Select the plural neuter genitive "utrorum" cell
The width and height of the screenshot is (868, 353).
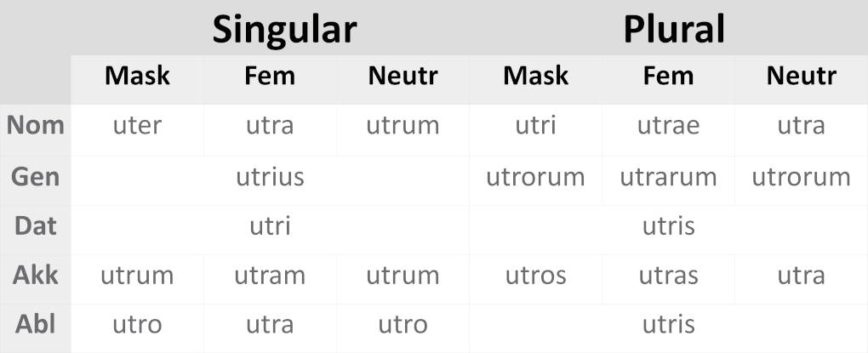pos(801,177)
